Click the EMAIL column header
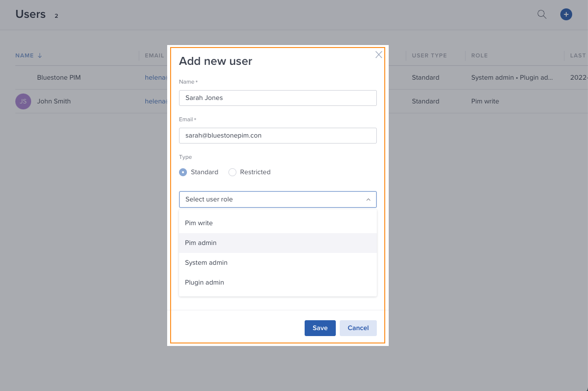The image size is (588, 391). coord(154,55)
